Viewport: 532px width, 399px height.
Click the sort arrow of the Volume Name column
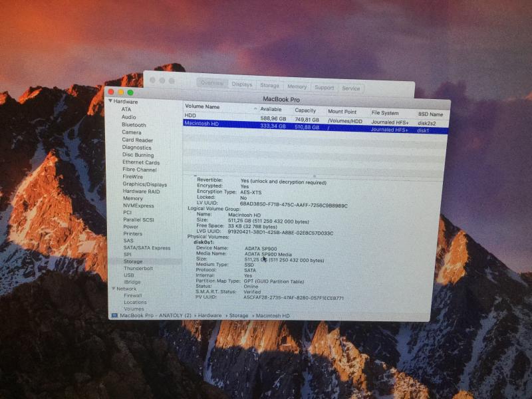pyautogui.click(x=255, y=108)
